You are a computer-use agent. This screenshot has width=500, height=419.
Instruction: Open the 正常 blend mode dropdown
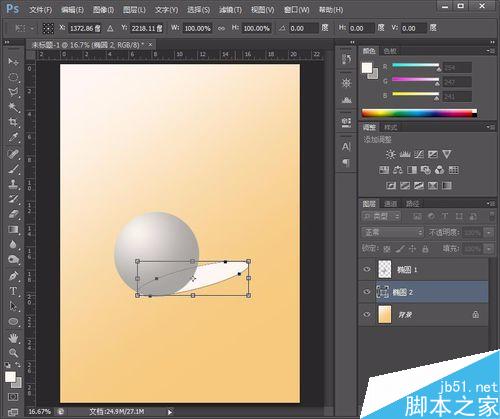[x=392, y=232]
